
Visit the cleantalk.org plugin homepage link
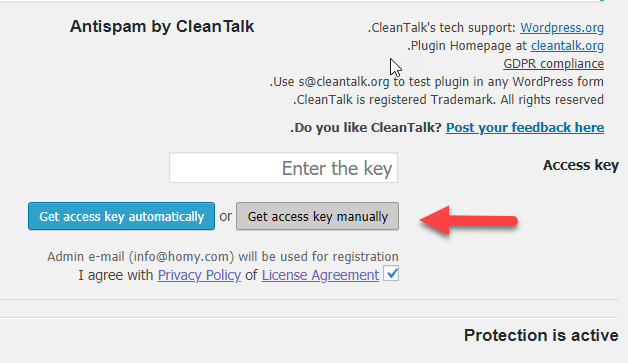pos(567,46)
